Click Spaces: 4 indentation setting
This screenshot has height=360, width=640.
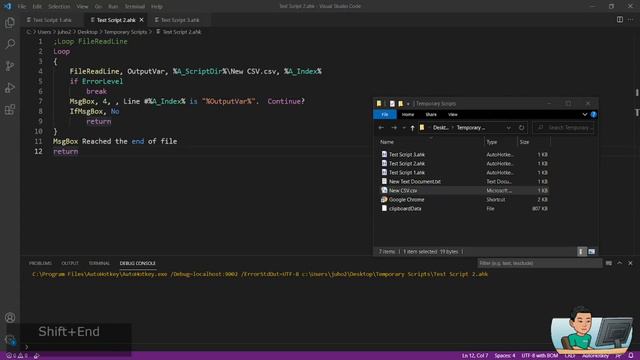coord(505,356)
